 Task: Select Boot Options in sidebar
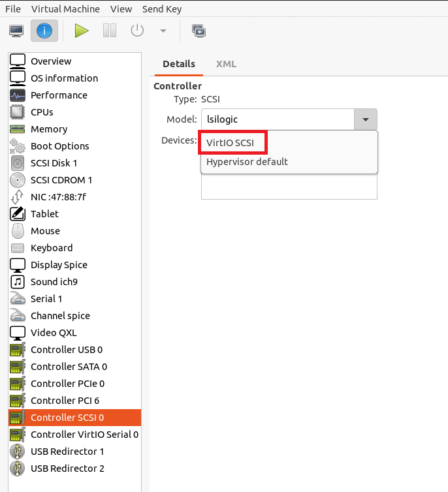point(59,146)
